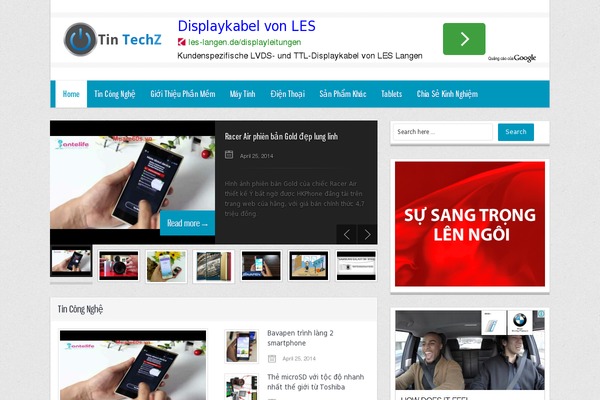Open Máy Tính menu item
Viewport: 600px width, 400px height.
[242, 94]
